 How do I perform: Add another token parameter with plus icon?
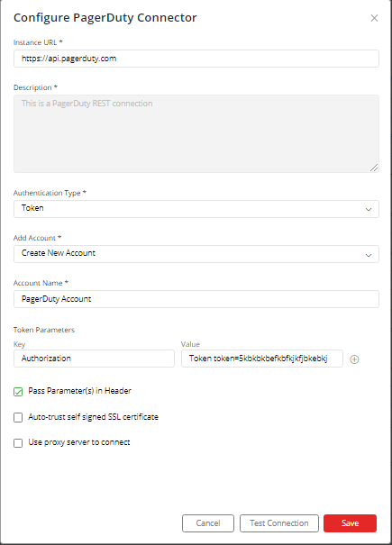[x=354, y=359]
